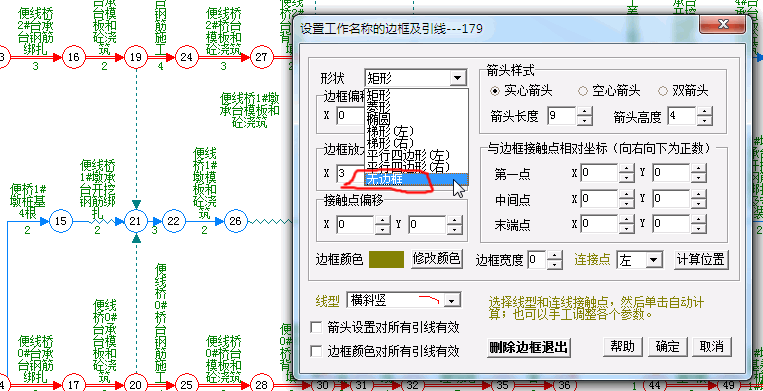Choose the 双箭头 arrow style
Viewport: 763px width, 391px height.
pos(683,91)
